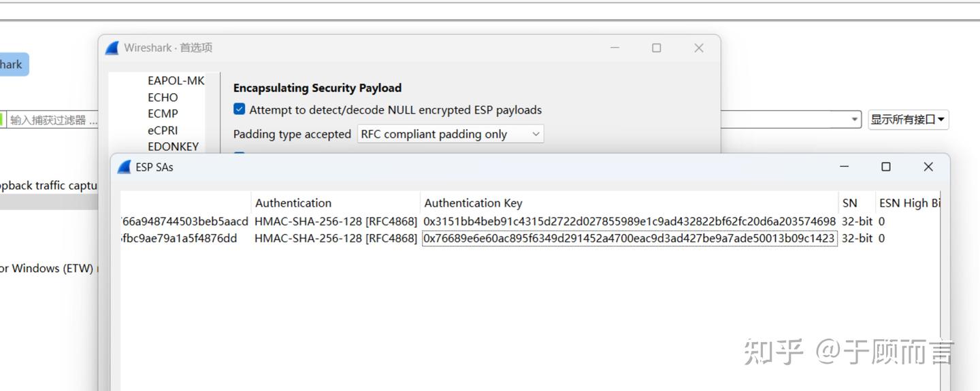Toggle detect/decode NULL encrypted ESP payloads checkbox
This screenshot has width=980, height=391.
coord(240,109)
